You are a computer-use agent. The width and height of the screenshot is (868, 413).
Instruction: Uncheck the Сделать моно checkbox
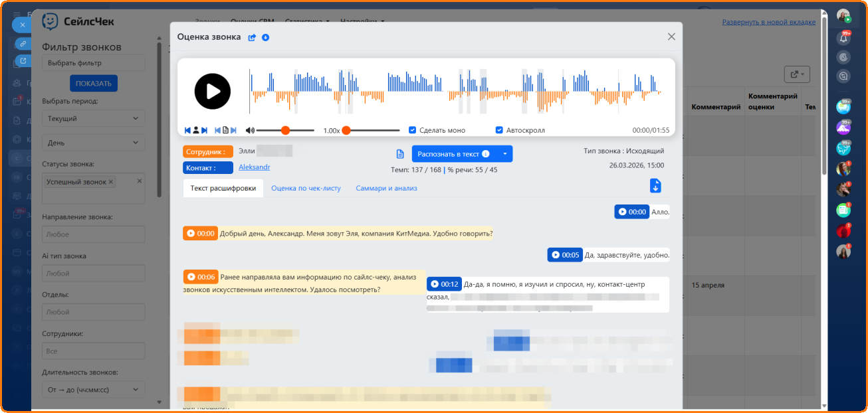[x=412, y=130]
